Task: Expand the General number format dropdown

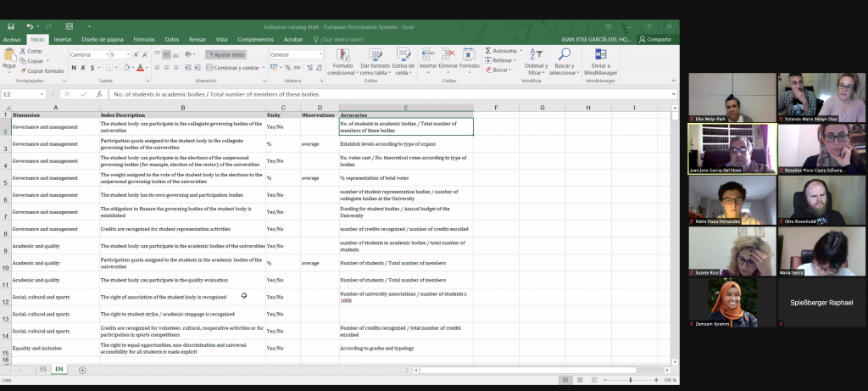Action: click(320, 54)
